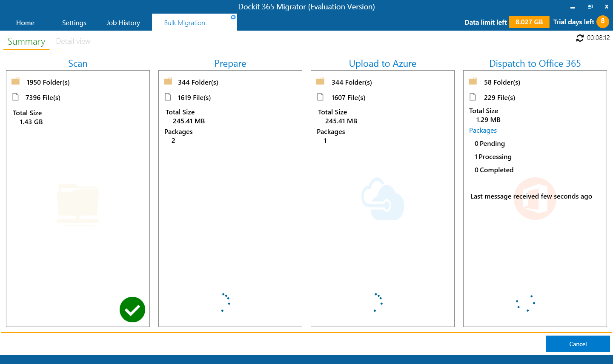Click the 00:08:12 elapsed time
613x364 pixels.
click(598, 38)
